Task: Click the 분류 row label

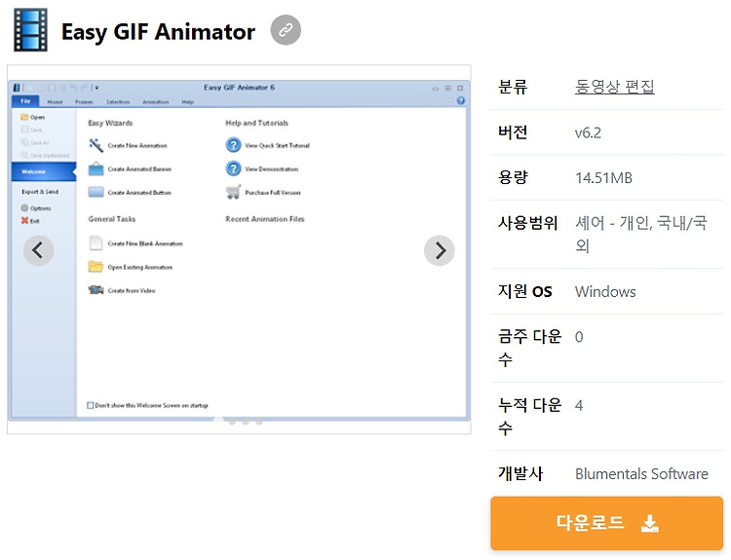Action: [x=513, y=87]
